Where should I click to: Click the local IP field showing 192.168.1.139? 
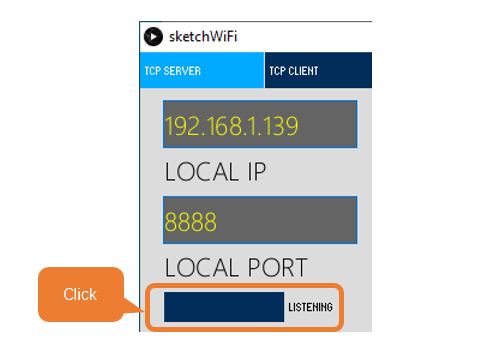[260, 124]
